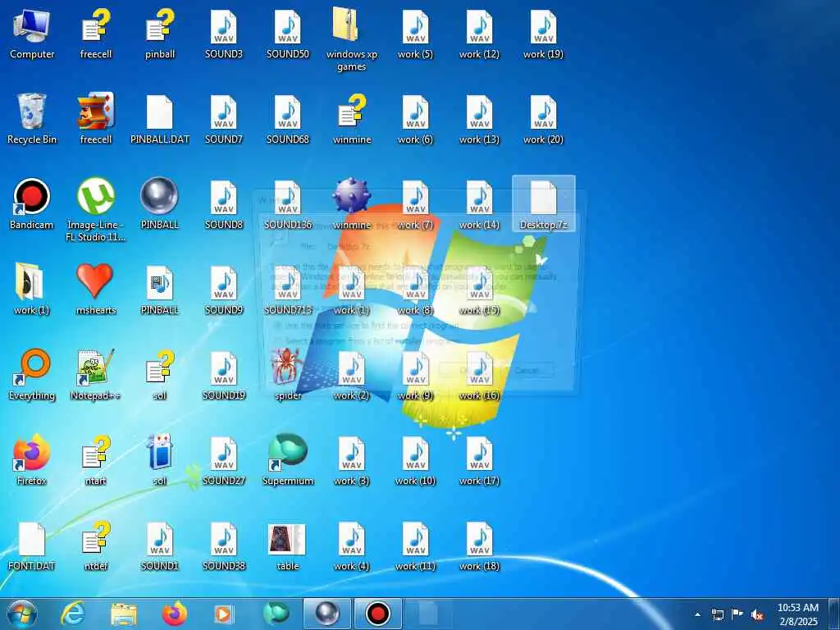Select the FONT.DAT file
The width and height of the screenshot is (840, 630).
pos(32,545)
